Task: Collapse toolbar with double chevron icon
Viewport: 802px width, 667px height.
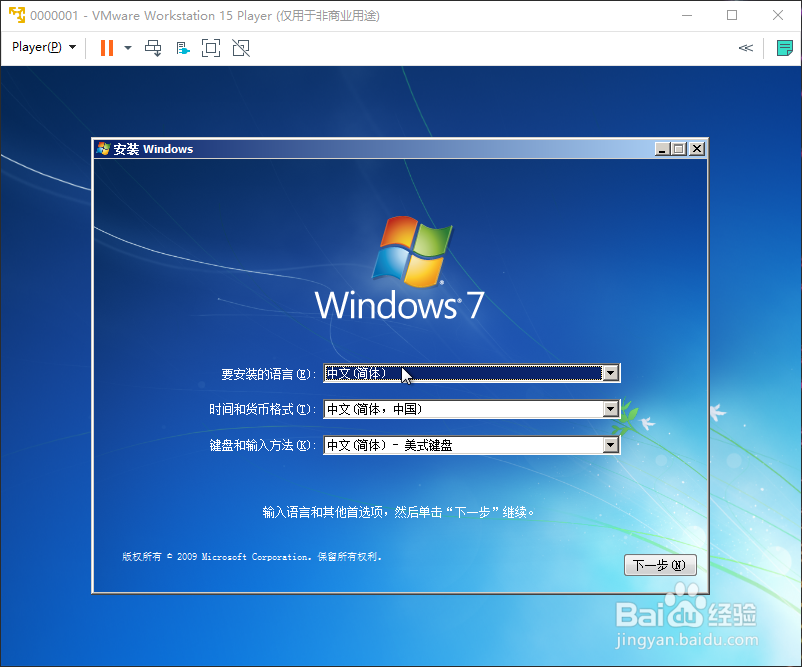Action: [746, 48]
